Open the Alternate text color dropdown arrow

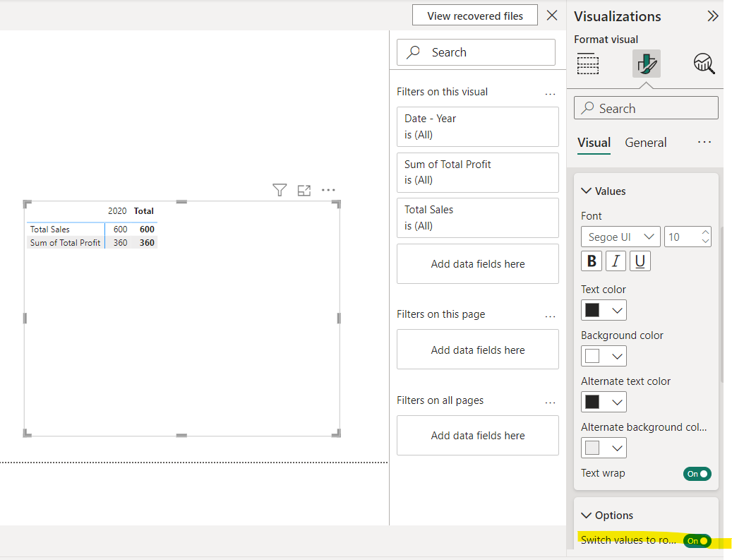coord(617,402)
